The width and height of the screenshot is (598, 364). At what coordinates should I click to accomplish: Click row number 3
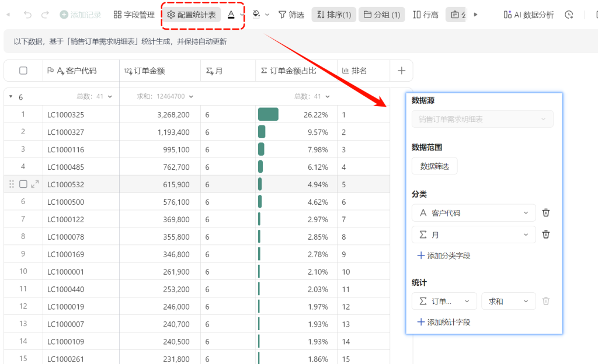tap(23, 149)
